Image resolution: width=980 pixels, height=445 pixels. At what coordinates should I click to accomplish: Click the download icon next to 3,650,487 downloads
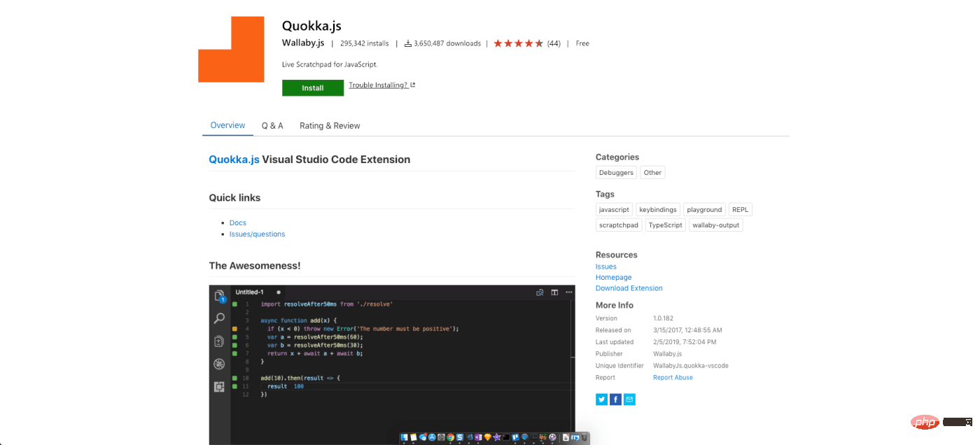(x=407, y=43)
